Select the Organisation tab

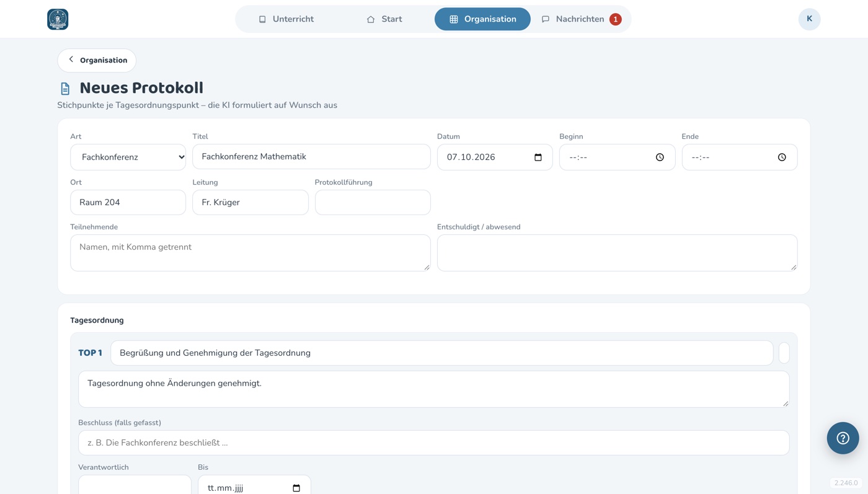pyautogui.click(x=482, y=19)
